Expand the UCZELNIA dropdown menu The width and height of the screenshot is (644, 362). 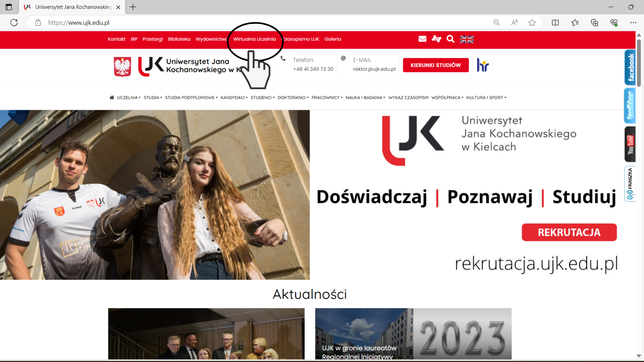coord(129,98)
